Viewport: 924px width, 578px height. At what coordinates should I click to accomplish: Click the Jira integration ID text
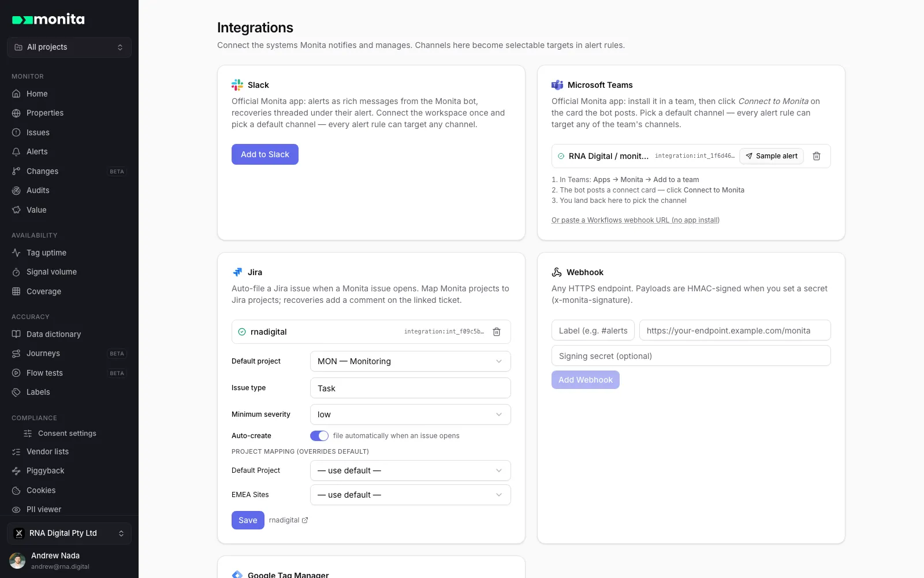[444, 332]
